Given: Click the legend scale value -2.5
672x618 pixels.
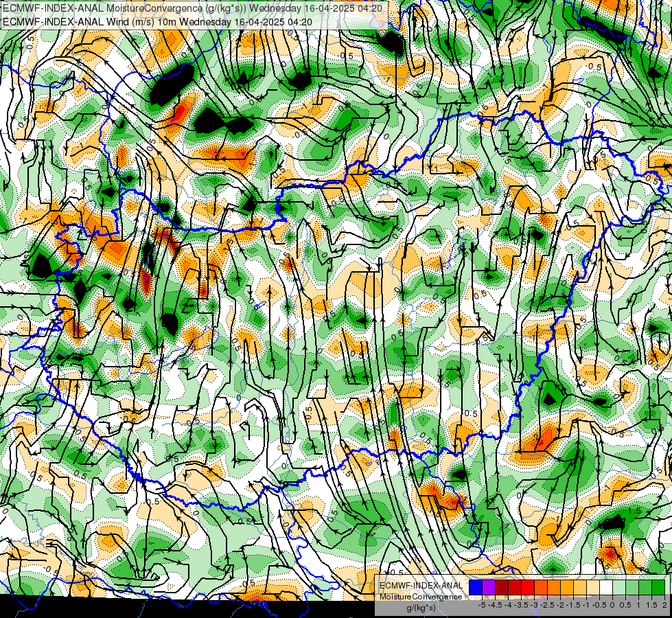Looking at the screenshot, I should [547, 605].
